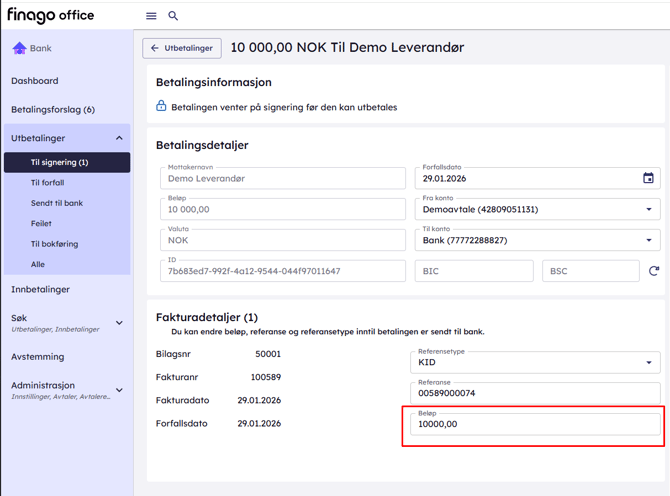This screenshot has width=670, height=496.
Task: Select Alle submenu item
Action: point(38,264)
